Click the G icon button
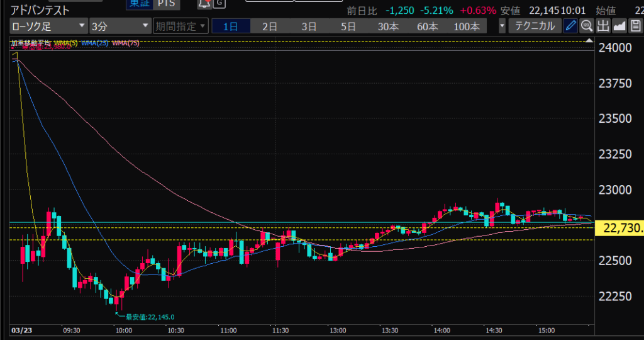The width and height of the screenshot is (644, 340). pyautogui.click(x=219, y=4)
